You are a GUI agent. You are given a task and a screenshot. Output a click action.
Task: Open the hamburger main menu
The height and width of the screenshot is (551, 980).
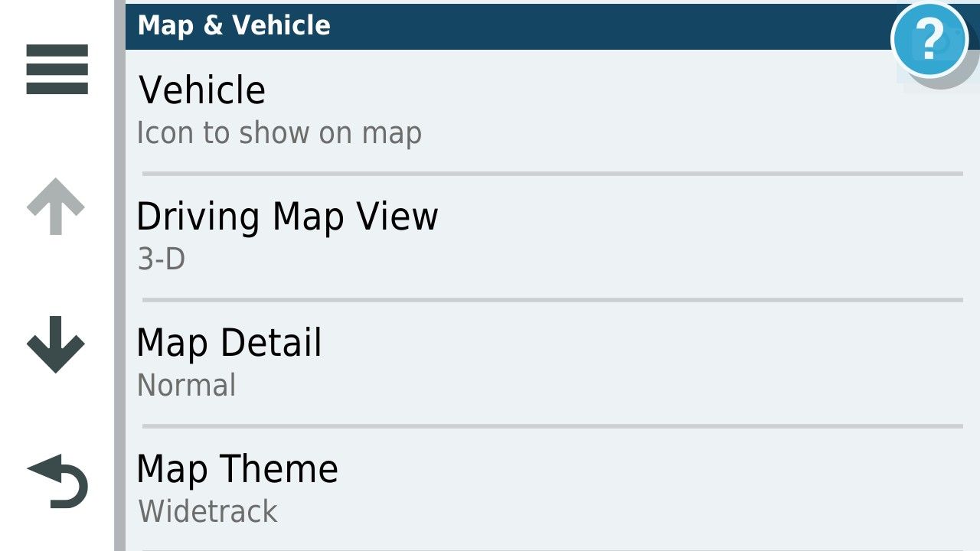pyautogui.click(x=57, y=70)
